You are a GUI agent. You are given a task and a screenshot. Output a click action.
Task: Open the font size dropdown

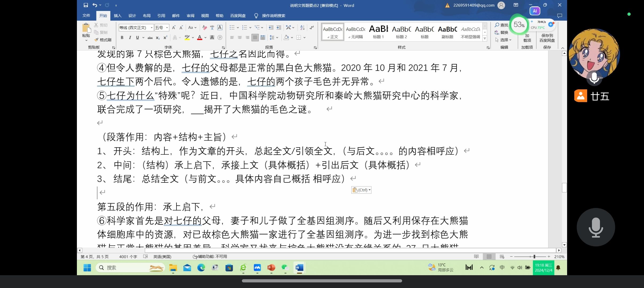pyautogui.click(x=167, y=27)
